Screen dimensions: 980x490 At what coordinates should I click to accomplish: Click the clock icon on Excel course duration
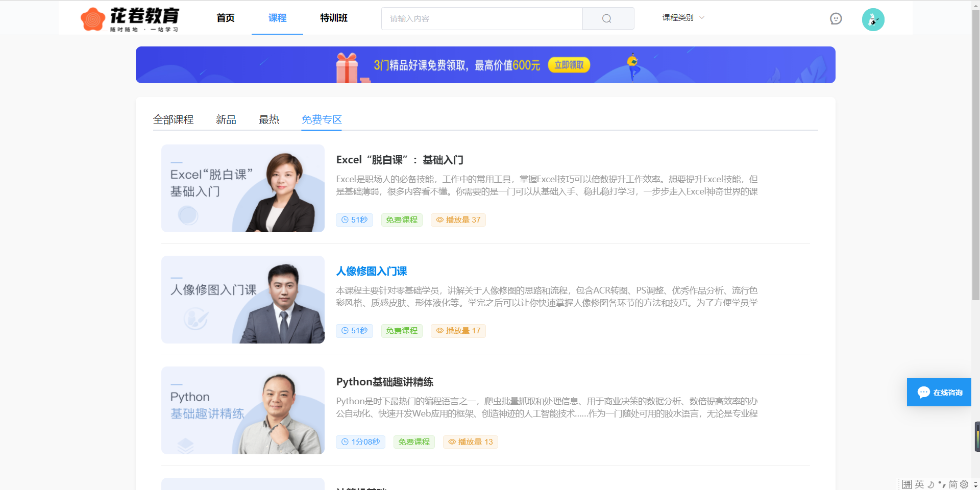coord(345,220)
